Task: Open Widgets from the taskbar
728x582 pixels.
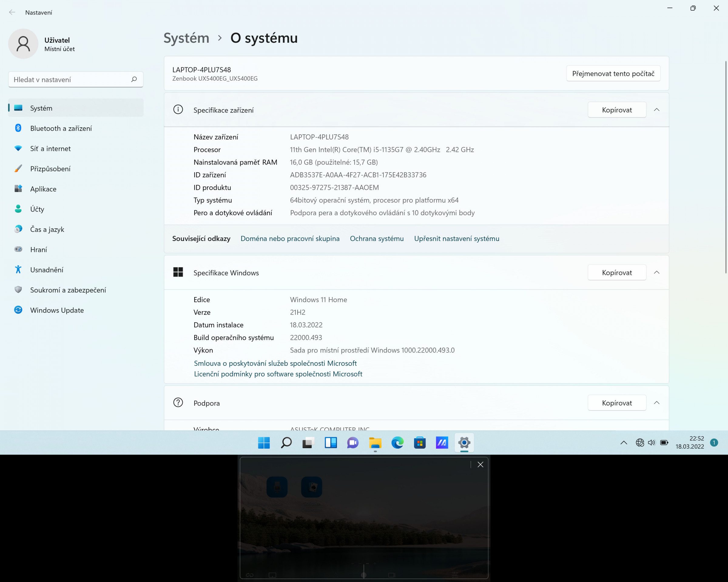Action: pyautogui.click(x=331, y=443)
